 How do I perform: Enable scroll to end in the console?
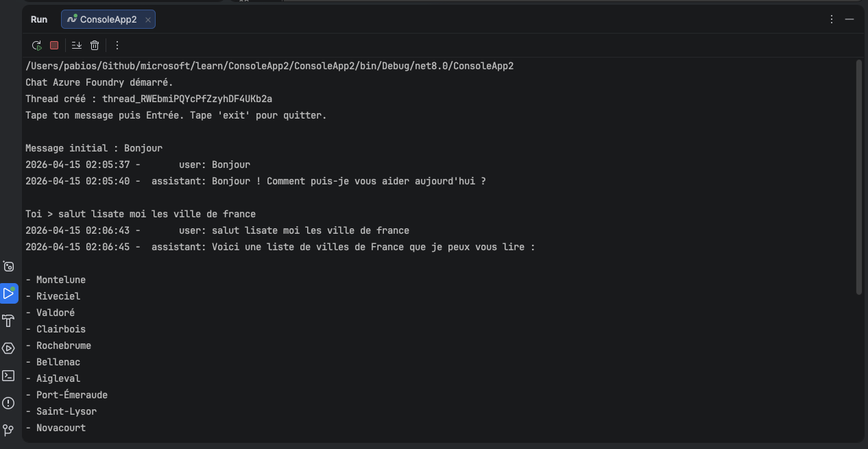pos(76,45)
